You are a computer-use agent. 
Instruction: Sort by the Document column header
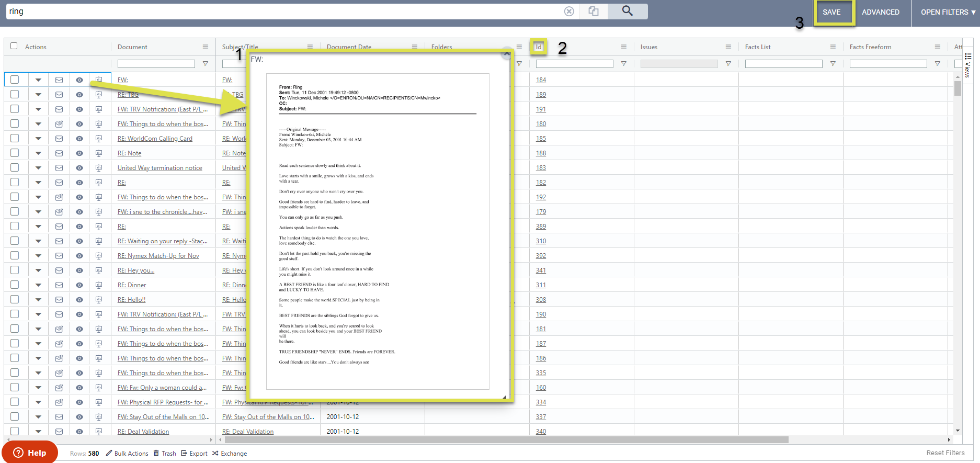pyautogui.click(x=132, y=47)
